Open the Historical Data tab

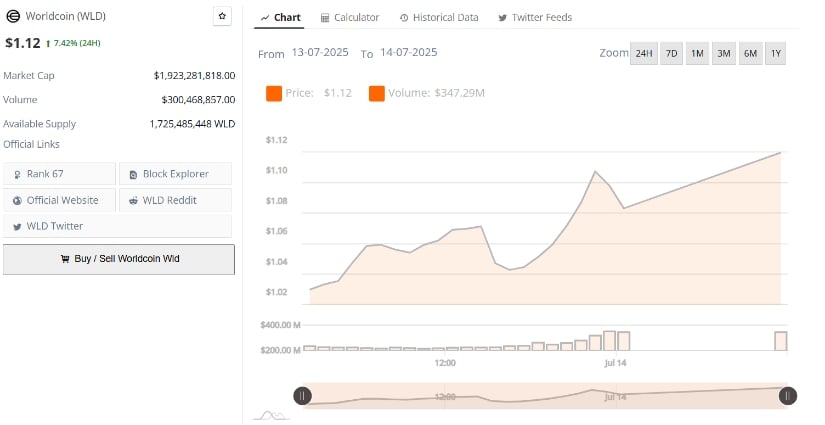pos(439,17)
